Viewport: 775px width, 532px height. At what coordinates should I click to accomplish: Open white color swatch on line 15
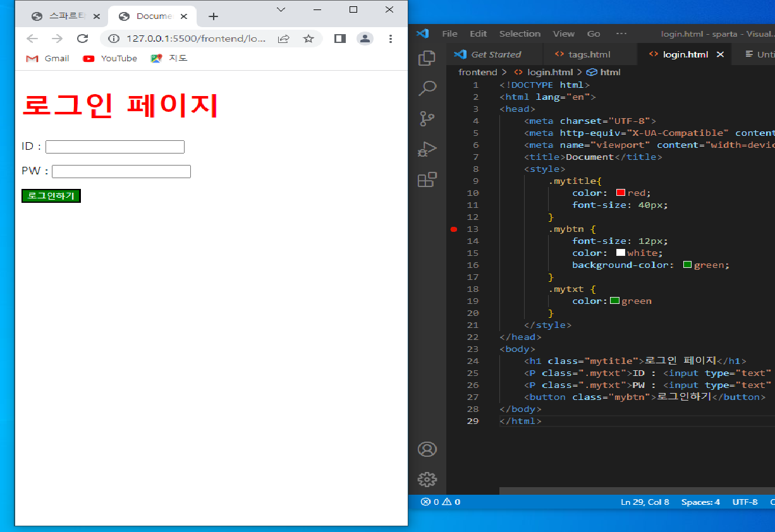[620, 253]
